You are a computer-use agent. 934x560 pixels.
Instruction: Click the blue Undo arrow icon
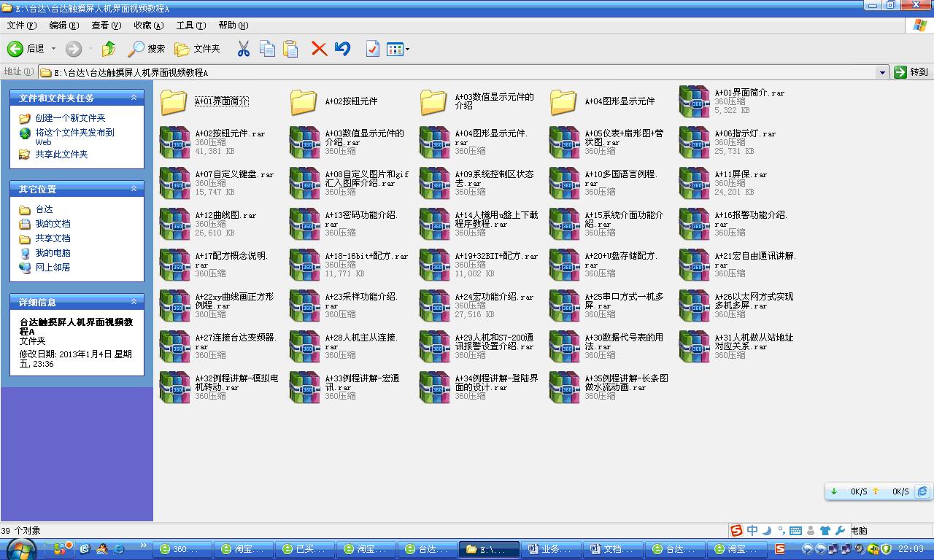342,49
